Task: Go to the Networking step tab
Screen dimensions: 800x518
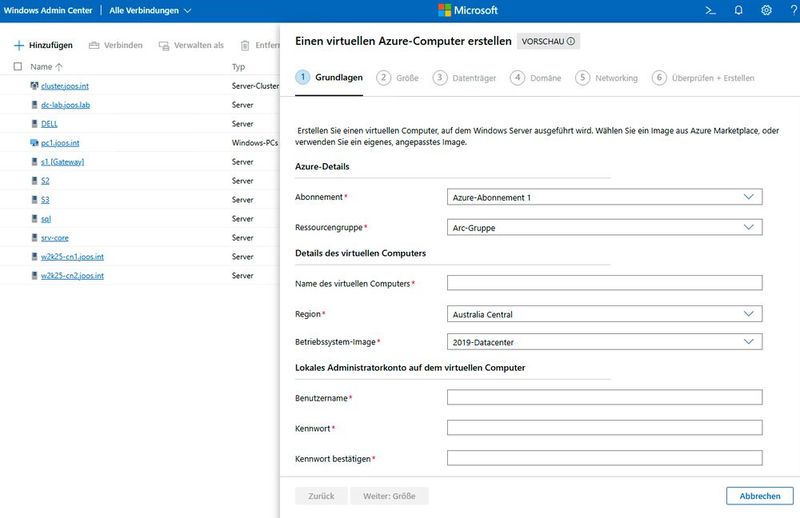Action: [607, 78]
